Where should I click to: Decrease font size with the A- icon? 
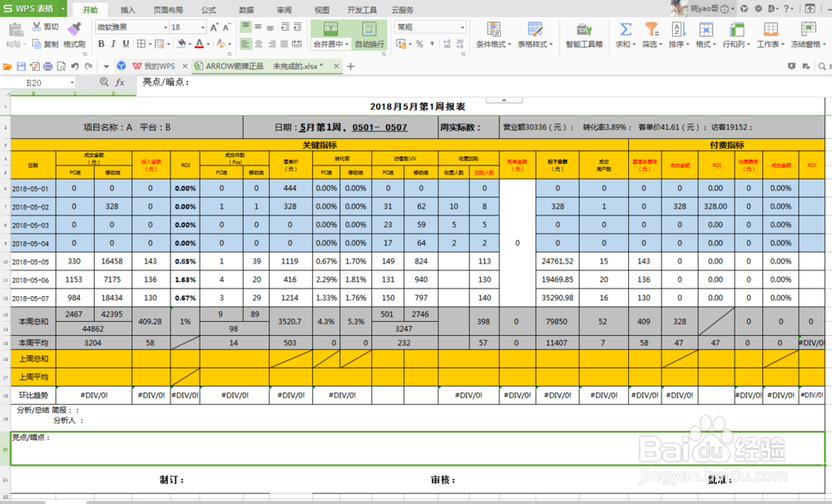[226, 27]
